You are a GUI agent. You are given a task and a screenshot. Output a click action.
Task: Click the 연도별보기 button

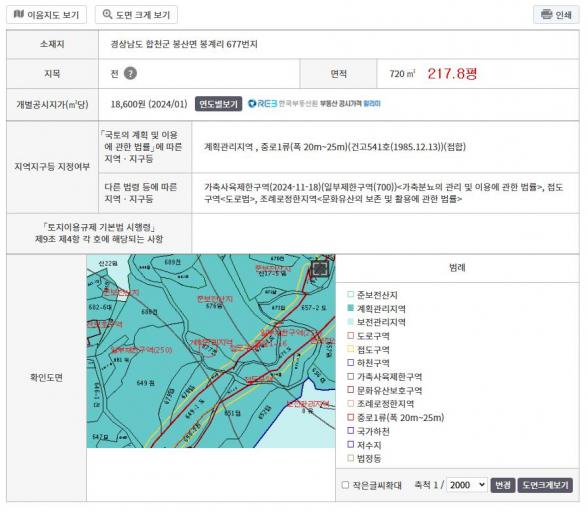click(218, 104)
